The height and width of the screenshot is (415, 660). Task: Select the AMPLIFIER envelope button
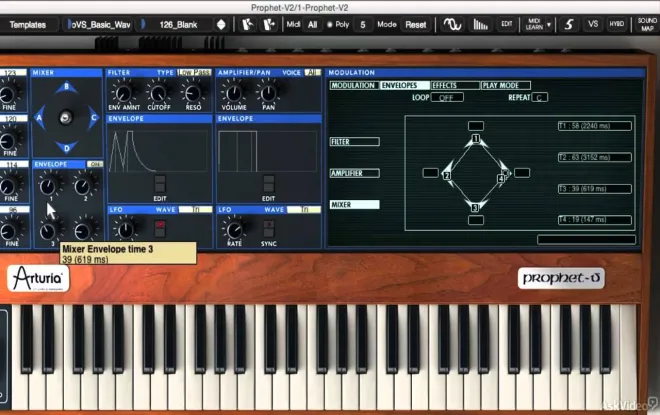coord(354,173)
